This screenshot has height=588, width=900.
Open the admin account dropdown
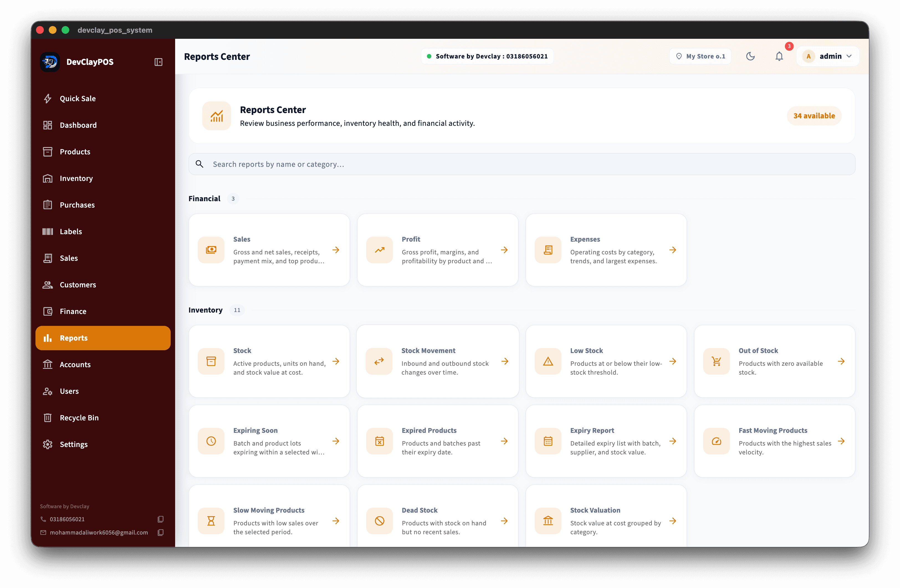pyautogui.click(x=828, y=56)
